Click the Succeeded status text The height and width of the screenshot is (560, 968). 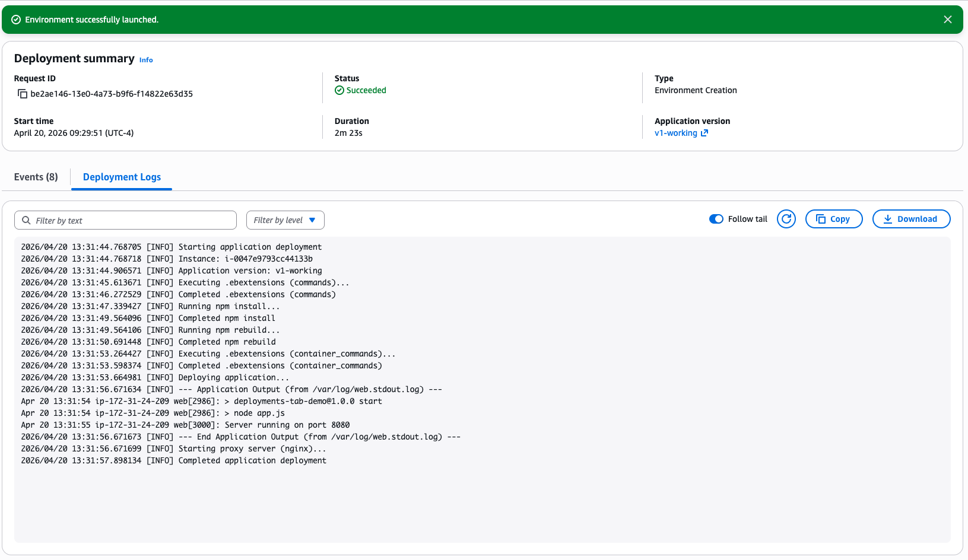point(366,90)
